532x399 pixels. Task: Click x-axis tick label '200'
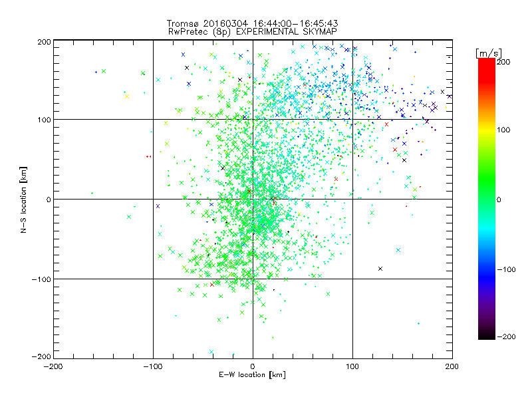click(452, 366)
